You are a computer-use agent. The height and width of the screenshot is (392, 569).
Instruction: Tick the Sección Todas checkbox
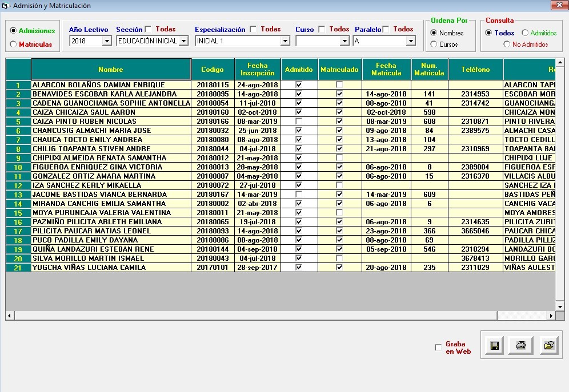click(x=149, y=30)
